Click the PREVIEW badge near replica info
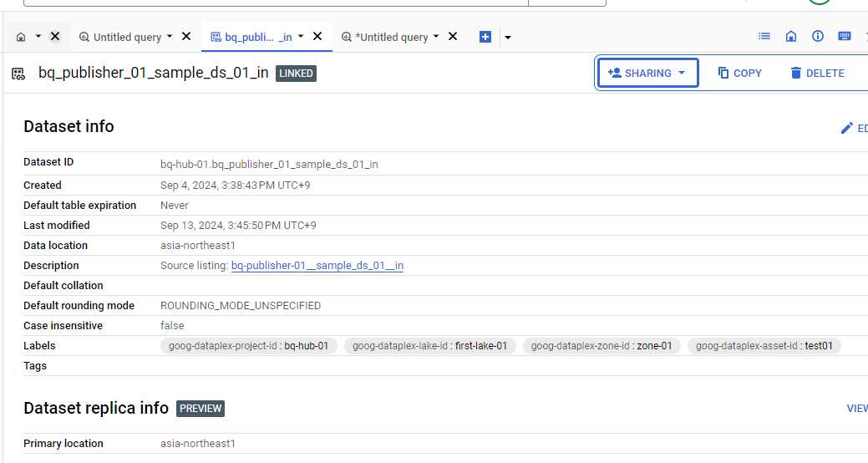This screenshot has height=463, width=868. [201, 408]
